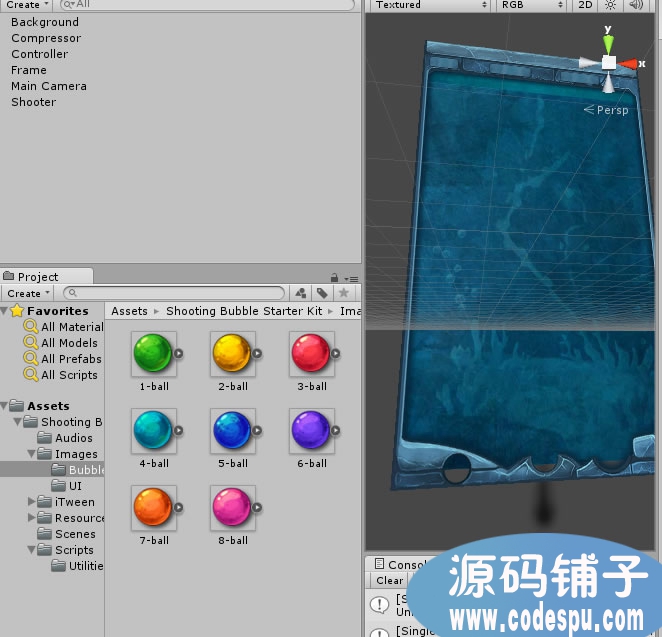Select the cyan 4-ball asset thumbnail
This screenshot has height=637, width=662.
pyautogui.click(x=153, y=430)
